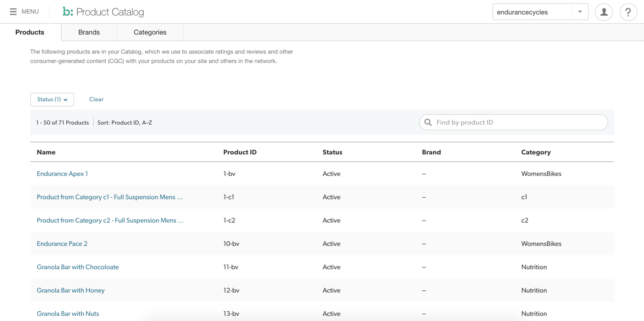Open Granola Bar with Chocoloate product
The height and width of the screenshot is (321, 644).
pos(78,267)
